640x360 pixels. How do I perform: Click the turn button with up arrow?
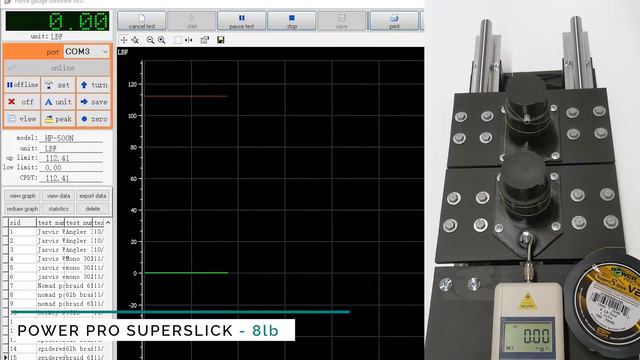[93, 85]
